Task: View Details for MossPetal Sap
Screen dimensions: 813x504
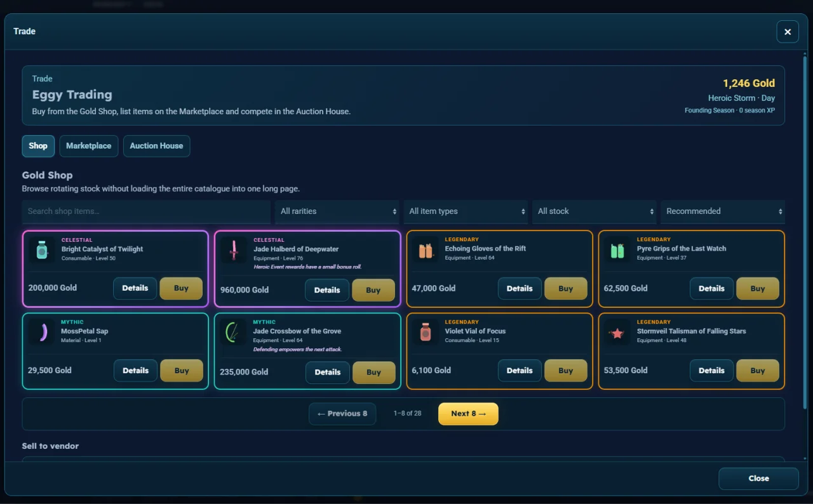Action: [x=135, y=371]
